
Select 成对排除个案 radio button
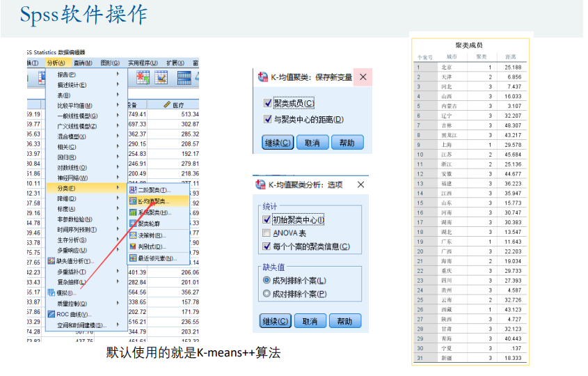pyautogui.click(x=267, y=294)
